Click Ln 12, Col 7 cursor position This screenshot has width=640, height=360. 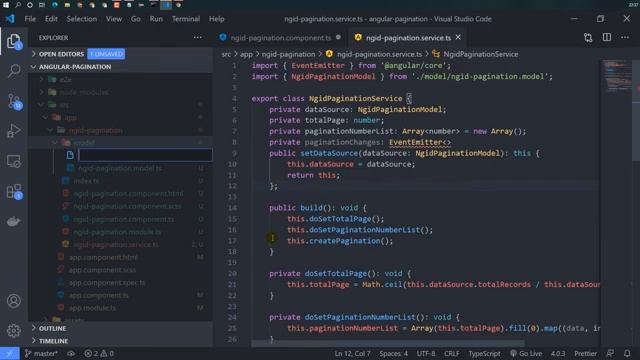coord(352,353)
